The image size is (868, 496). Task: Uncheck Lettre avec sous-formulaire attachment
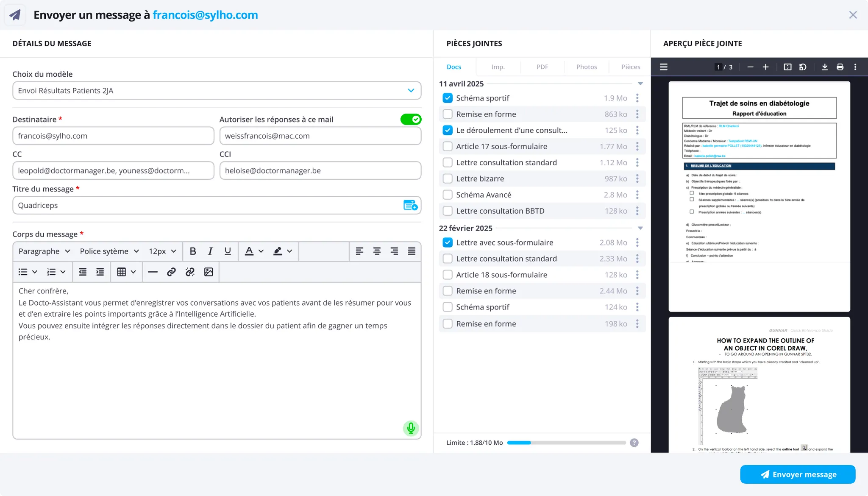point(448,242)
